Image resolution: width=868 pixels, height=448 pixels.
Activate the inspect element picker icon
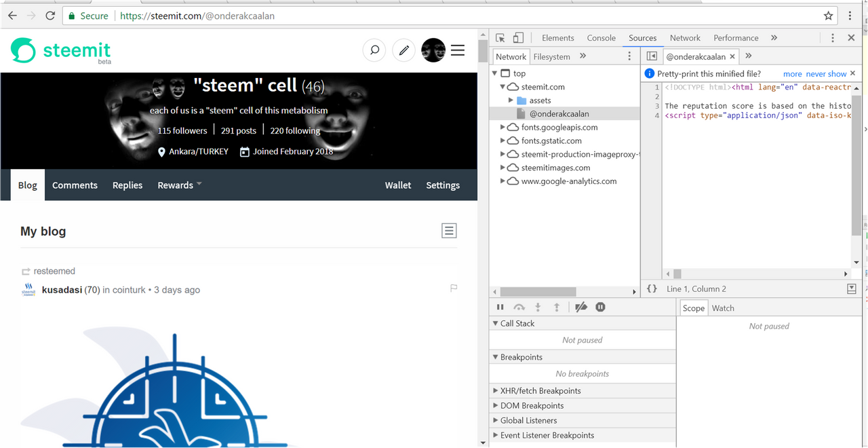500,38
